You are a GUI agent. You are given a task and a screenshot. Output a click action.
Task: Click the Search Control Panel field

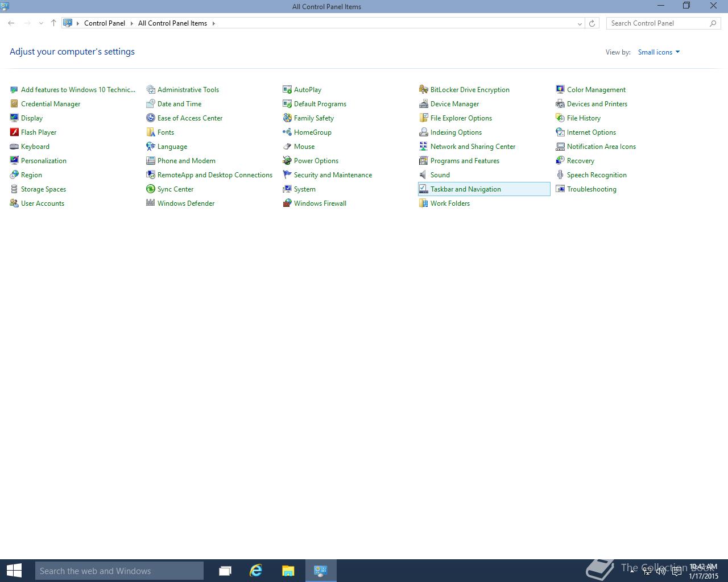(x=663, y=23)
